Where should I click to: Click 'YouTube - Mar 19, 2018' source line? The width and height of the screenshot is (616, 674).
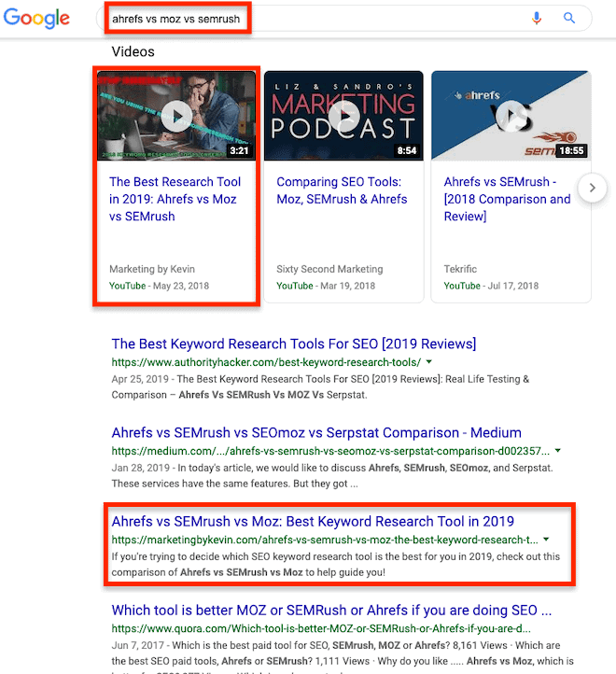(x=326, y=286)
